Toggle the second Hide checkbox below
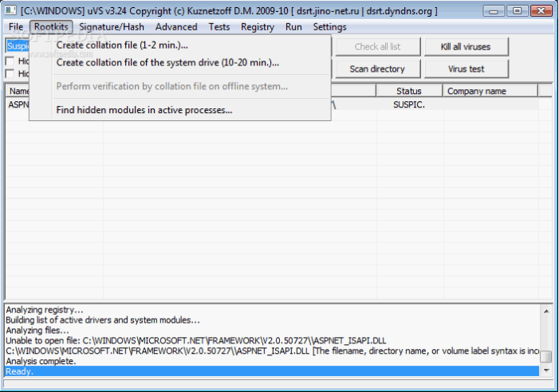The height and width of the screenshot is (392, 559). point(10,73)
